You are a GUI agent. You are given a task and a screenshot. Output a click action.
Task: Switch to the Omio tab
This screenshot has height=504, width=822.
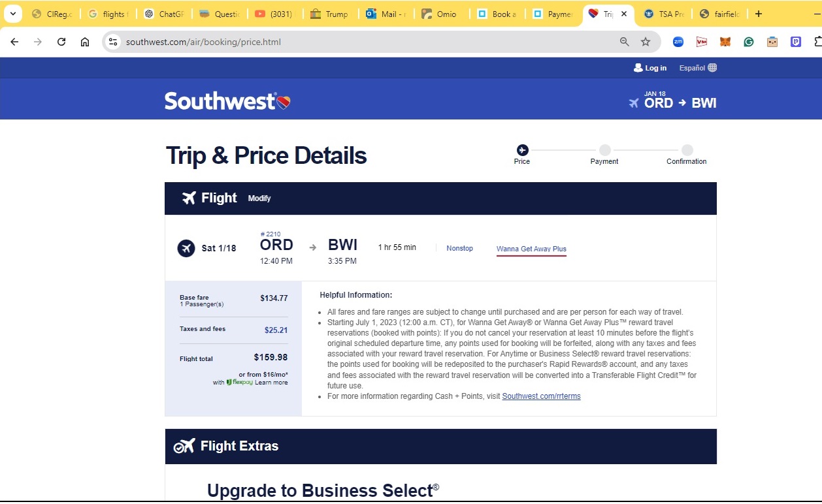[x=441, y=14]
